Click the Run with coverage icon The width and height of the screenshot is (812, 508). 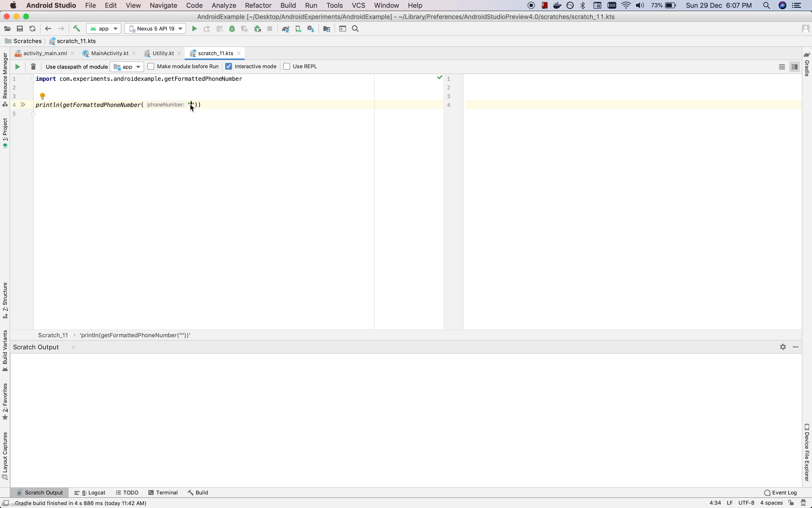tap(245, 29)
